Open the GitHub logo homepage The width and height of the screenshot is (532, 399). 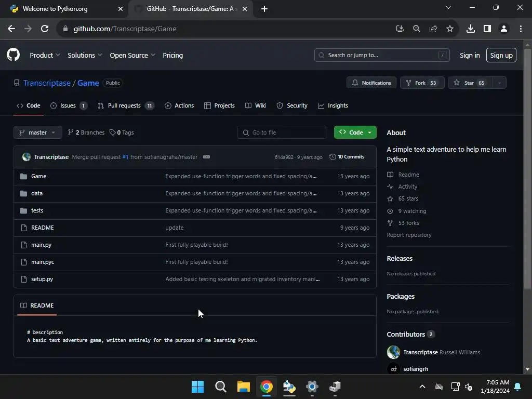[13, 55]
